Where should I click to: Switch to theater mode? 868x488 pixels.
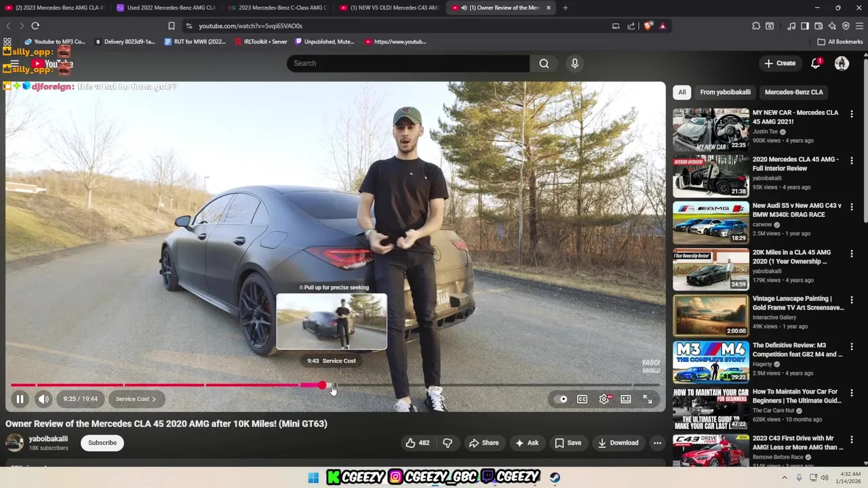click(x=626, y=399)
